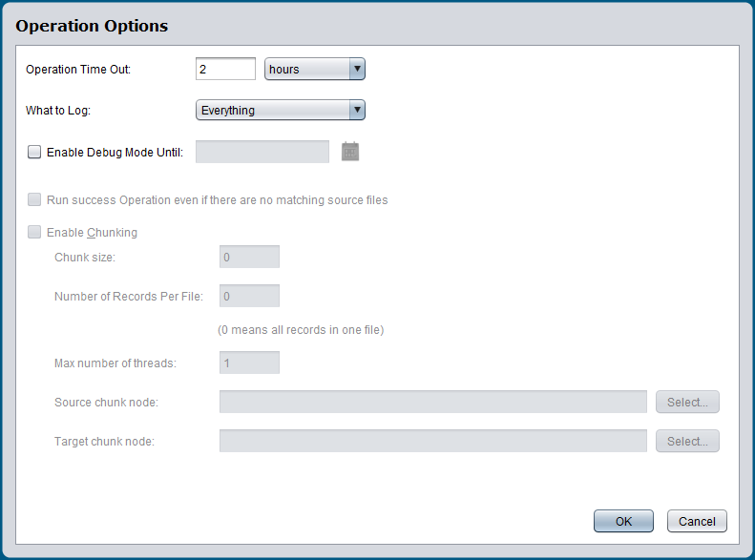Focus the Source chunk node text field
The width and height of the screenshot is (755, 560).
click(432, 402)
